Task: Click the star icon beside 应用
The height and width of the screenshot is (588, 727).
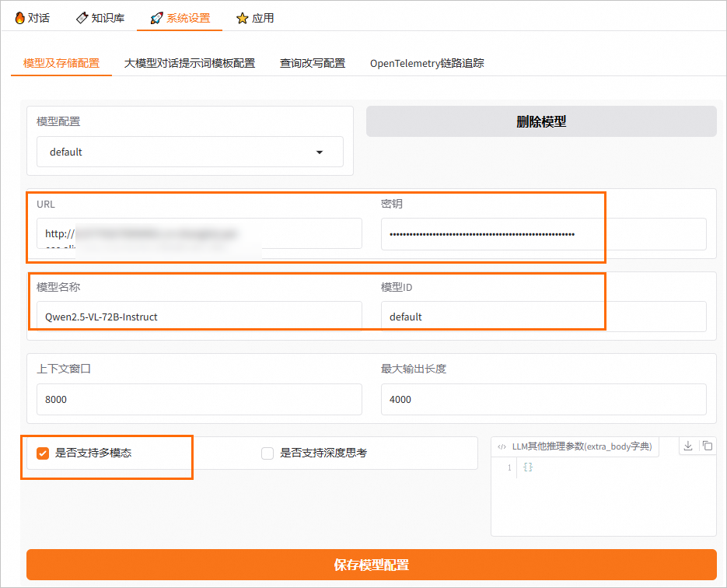Action: [242, 18]
